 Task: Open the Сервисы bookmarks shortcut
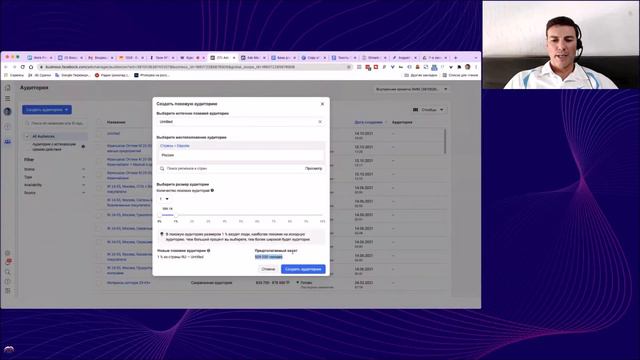14,75
